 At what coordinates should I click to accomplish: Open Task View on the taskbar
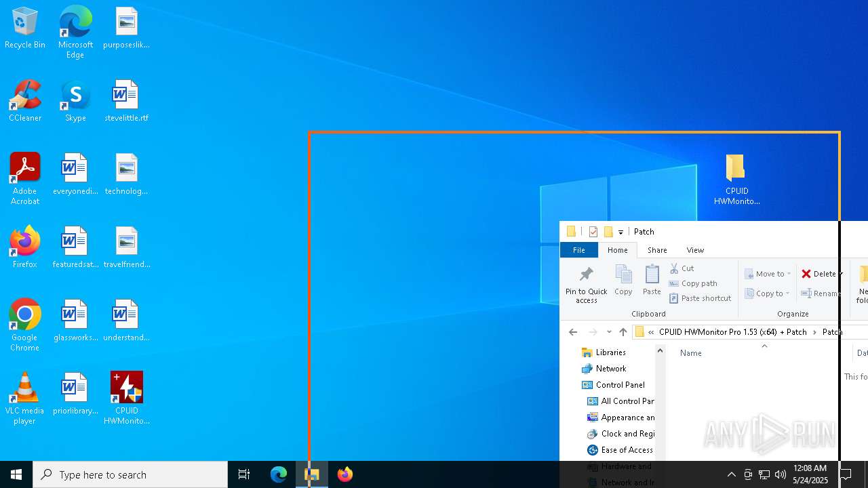[x=244, y=474]
